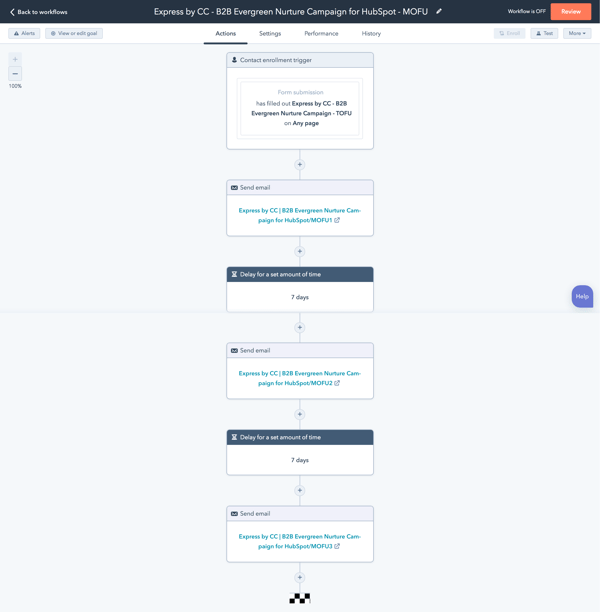
Task: Open the Contact enrollment trigger header
Action: point(300,60)
